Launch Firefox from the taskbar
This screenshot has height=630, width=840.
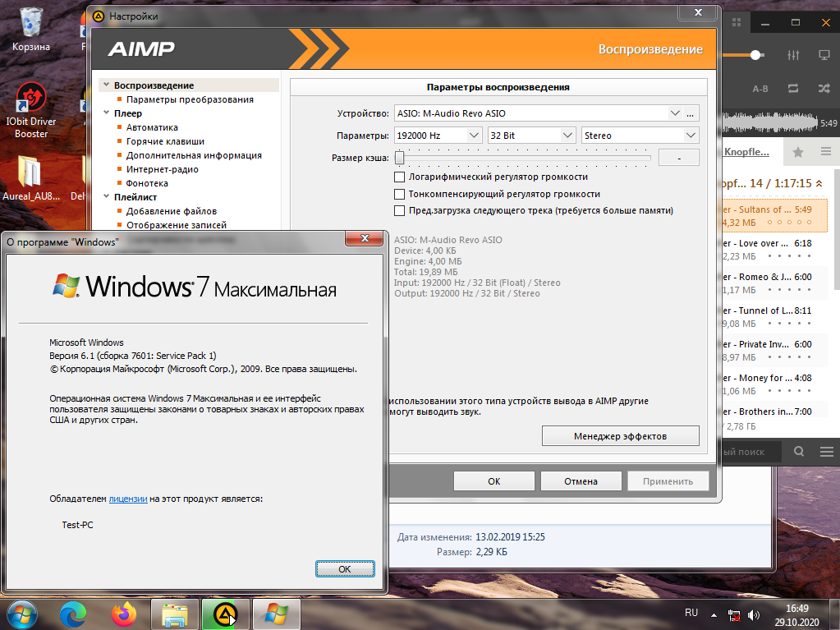(124, 614)
